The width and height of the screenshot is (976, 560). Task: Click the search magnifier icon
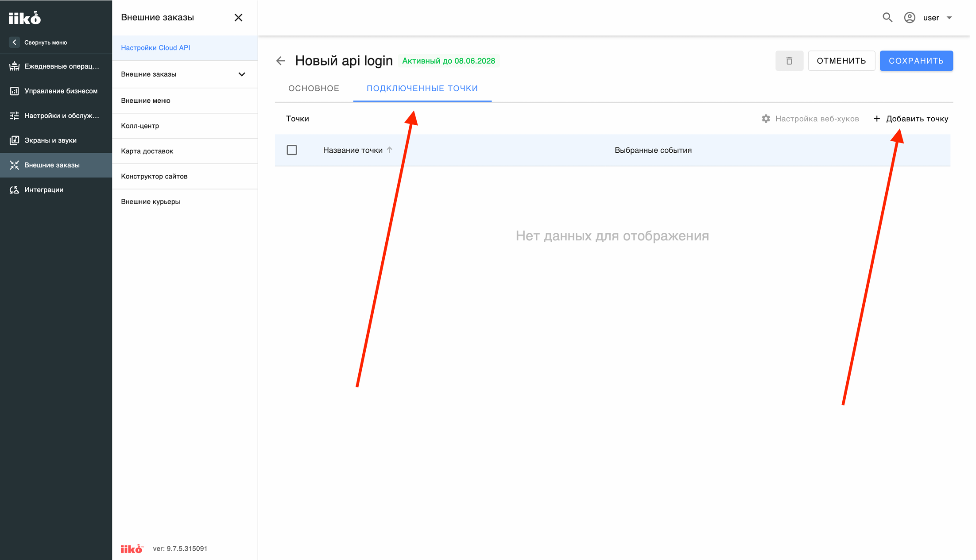(x=887, y=18)
